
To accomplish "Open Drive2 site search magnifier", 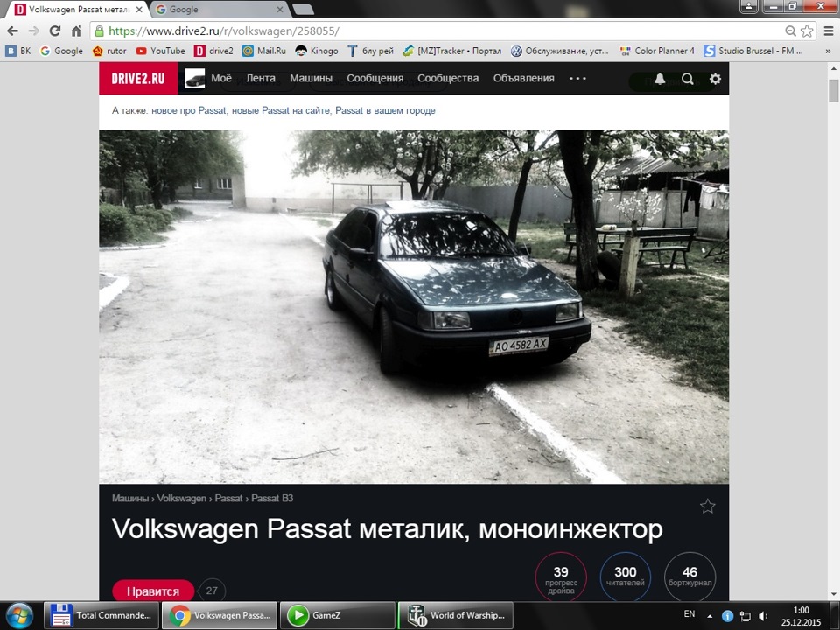I will (x=688, y=79).
